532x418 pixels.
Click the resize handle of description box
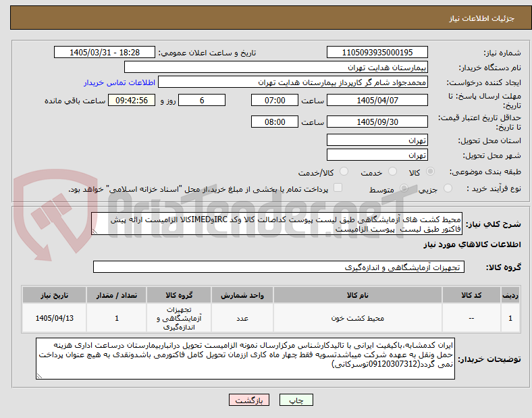tap(95, 232)
